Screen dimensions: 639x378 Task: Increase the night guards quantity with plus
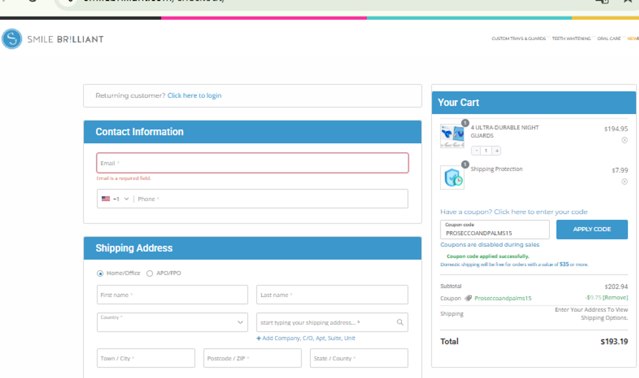coord(496,151)
